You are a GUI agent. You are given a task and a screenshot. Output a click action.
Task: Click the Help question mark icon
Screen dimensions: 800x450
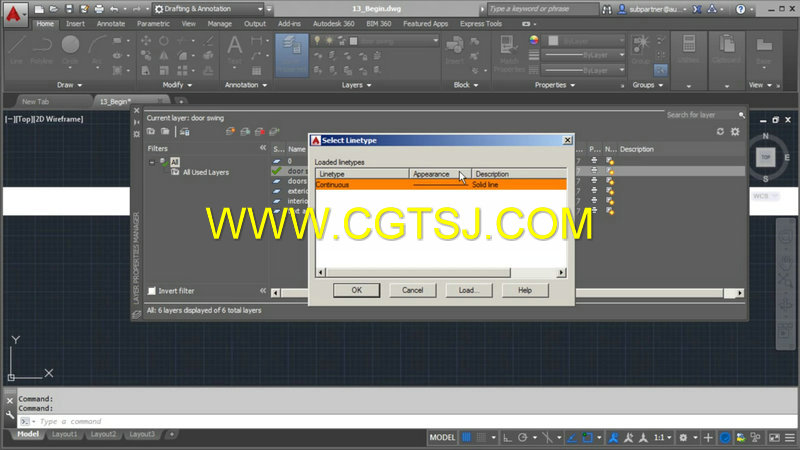tap(741, 9)
